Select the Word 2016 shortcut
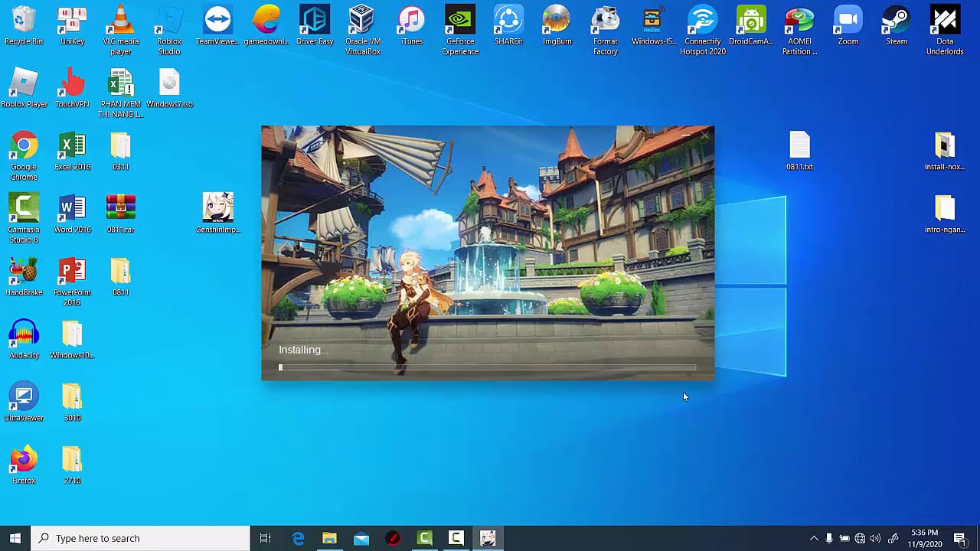The width and height of the screenshot is (980, 551). [x=72, y=214]
